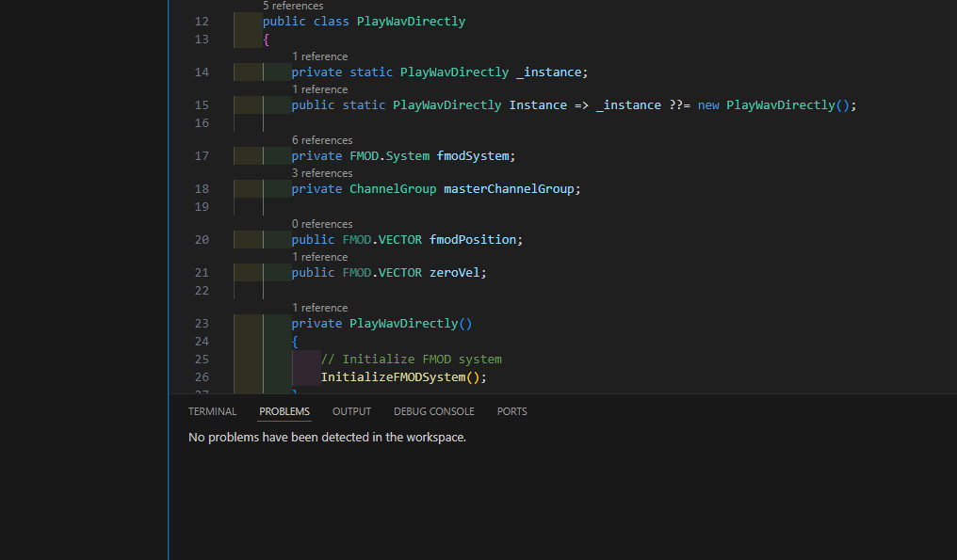Select the PROBLEMS panel tab
This screenshot has height=560, width=957.
point(284,411)
